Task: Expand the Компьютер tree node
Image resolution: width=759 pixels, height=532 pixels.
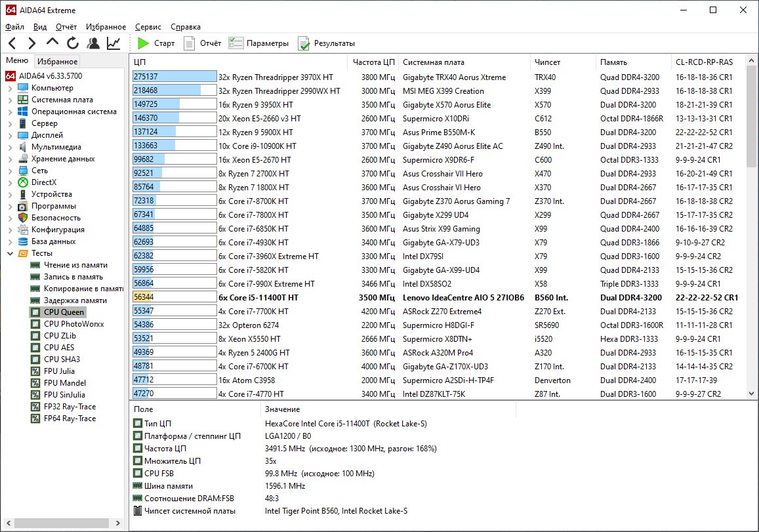Action: click(x=10, y=88)
